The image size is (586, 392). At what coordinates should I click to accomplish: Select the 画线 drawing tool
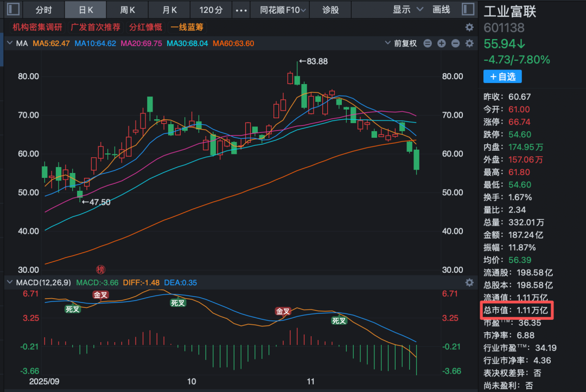[441, 10]
